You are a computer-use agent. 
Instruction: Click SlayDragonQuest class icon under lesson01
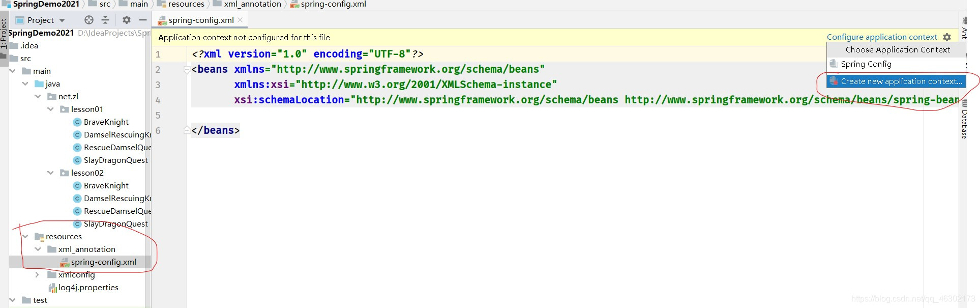pos(77,160)
